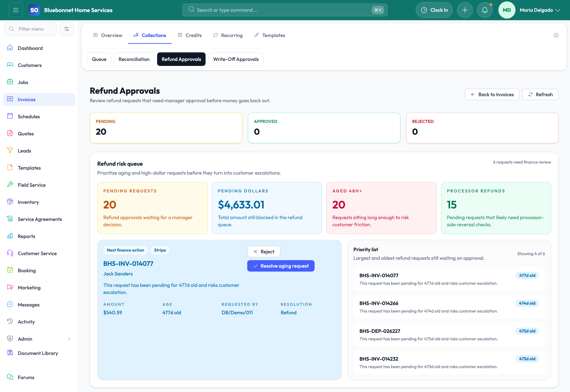Select the Refund Approvals sub-tab

tap(181, 59)
